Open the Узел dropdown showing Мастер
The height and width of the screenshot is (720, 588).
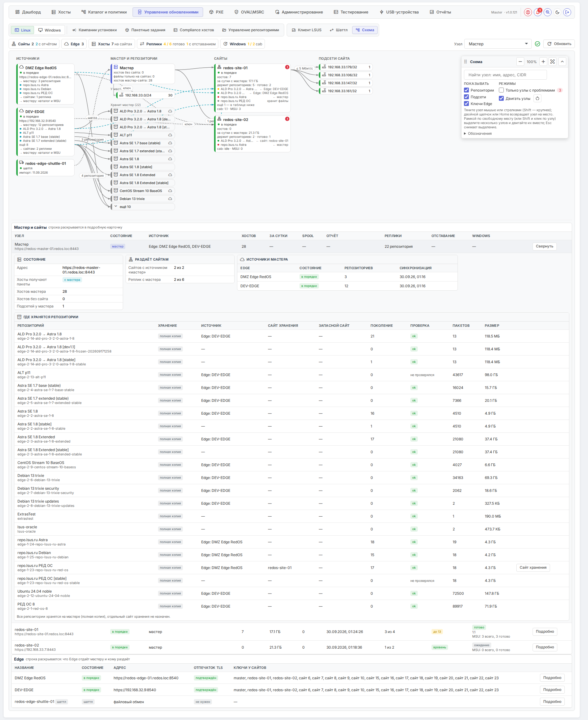[498, 44]
